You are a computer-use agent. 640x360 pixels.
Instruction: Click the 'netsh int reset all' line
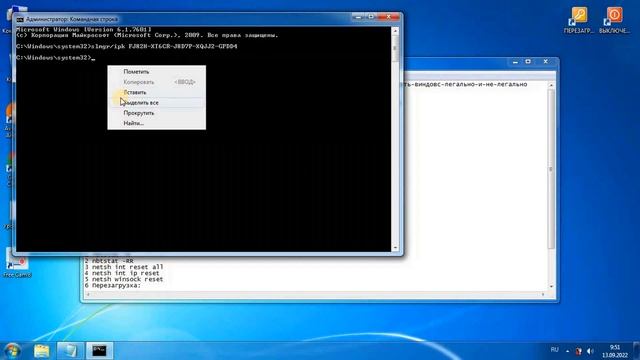click(127, 267)
